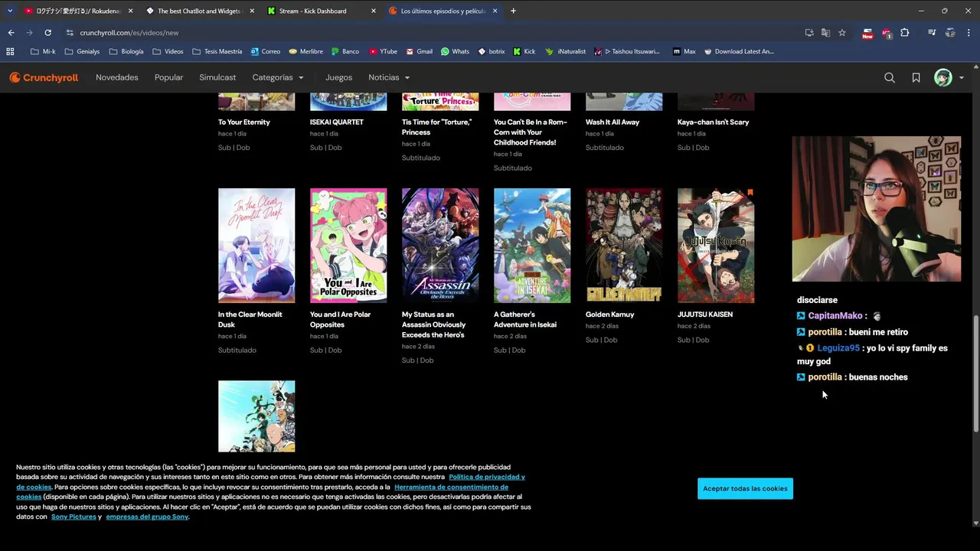Open the YTube bookmark
The width and height of the screenshot is (980, 551).
point(384,51)
